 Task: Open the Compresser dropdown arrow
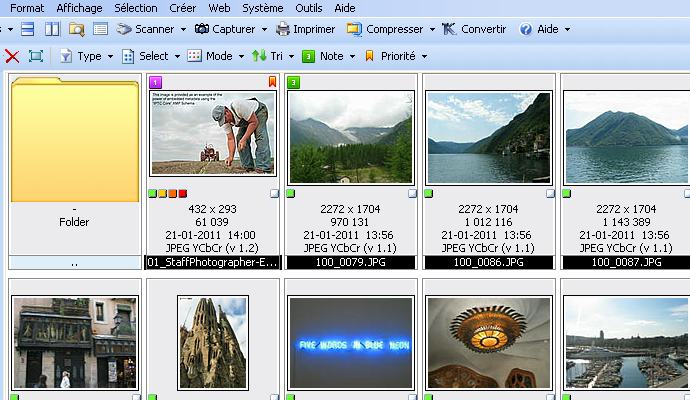point(432,29)
